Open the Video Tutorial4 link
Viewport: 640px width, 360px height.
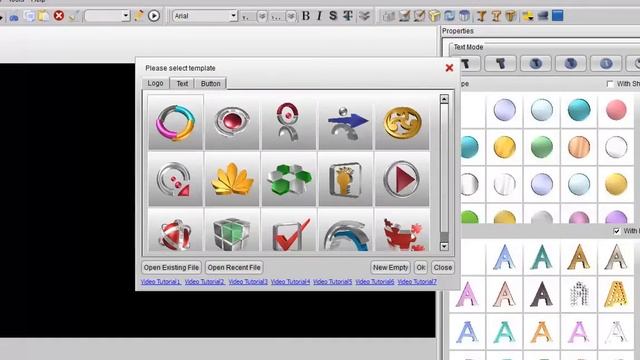[x=290, y=282]
